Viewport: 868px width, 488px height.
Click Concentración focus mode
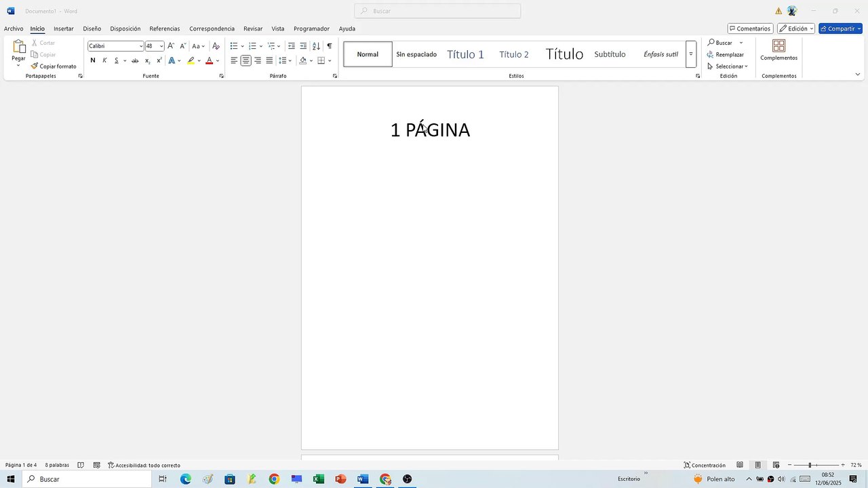tap(705, 465)
